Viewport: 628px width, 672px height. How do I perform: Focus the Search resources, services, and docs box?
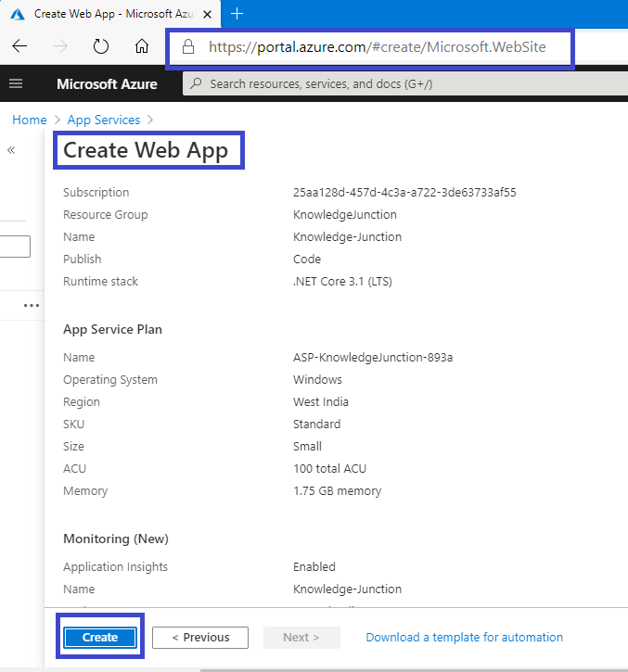pos(405,83)
